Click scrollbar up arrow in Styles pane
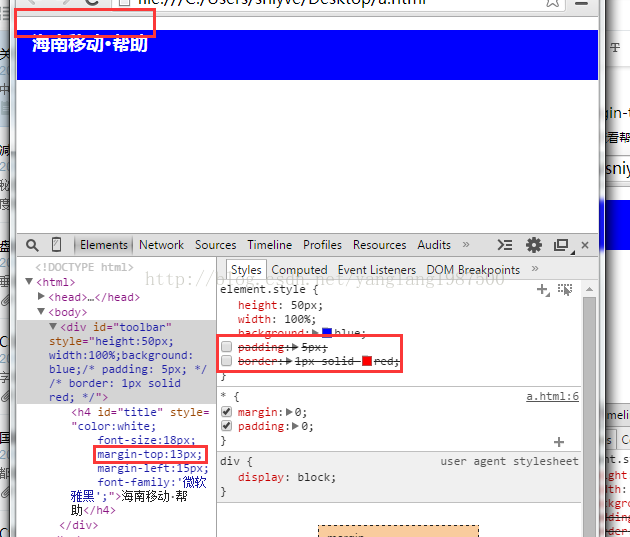The width and height of the screenshot is (630, 537). tap(589, 289)
